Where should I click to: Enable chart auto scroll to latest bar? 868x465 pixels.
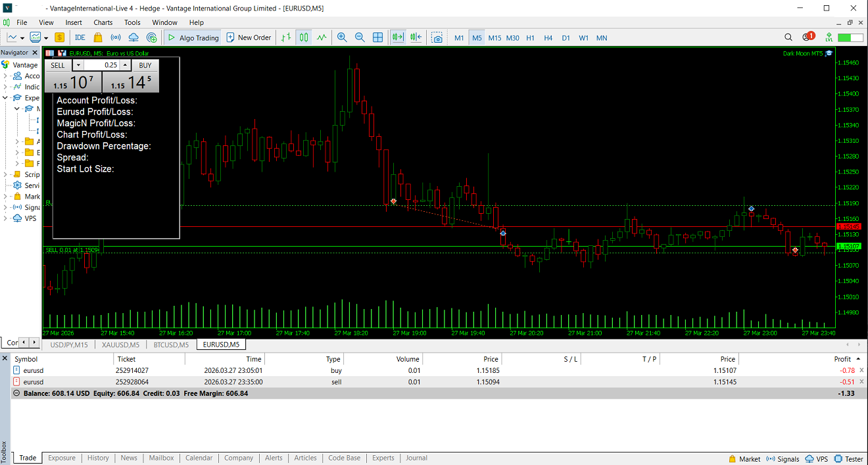point(397,37)
